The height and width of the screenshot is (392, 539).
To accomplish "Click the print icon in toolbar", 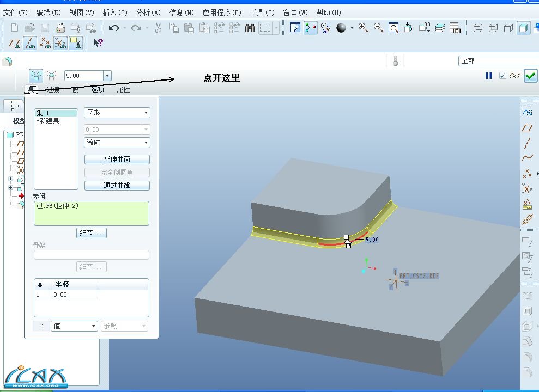I will [x=60, y=28].
